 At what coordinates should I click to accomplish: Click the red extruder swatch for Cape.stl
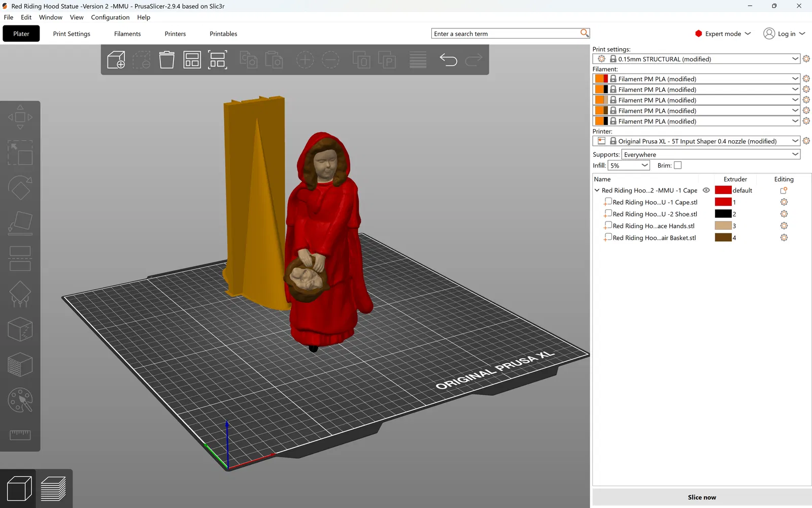click(723, 202)
